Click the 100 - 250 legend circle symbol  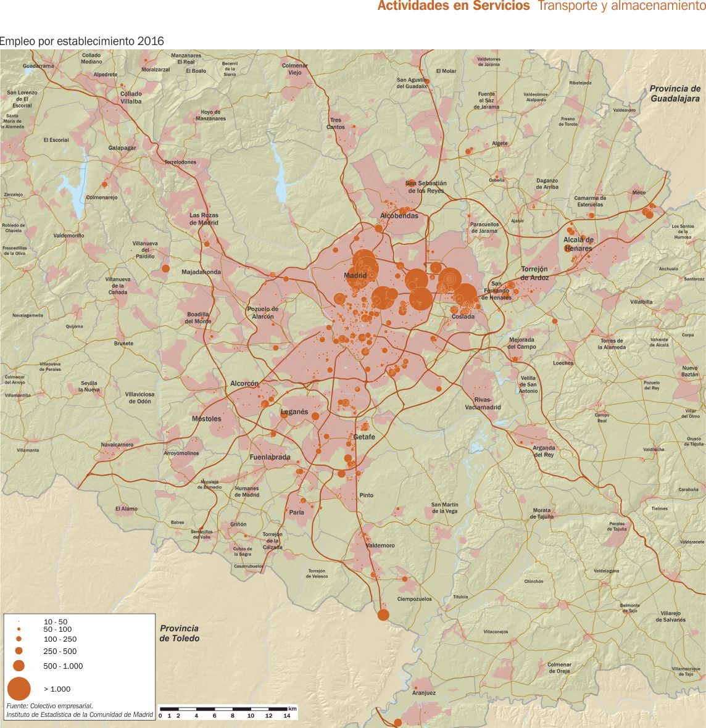(19, 639)
